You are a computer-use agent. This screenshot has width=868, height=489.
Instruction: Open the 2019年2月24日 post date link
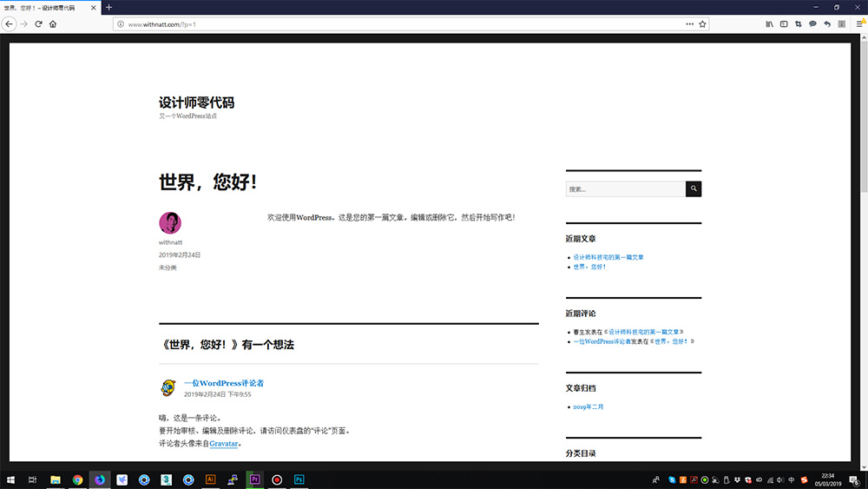click(180, 254)
